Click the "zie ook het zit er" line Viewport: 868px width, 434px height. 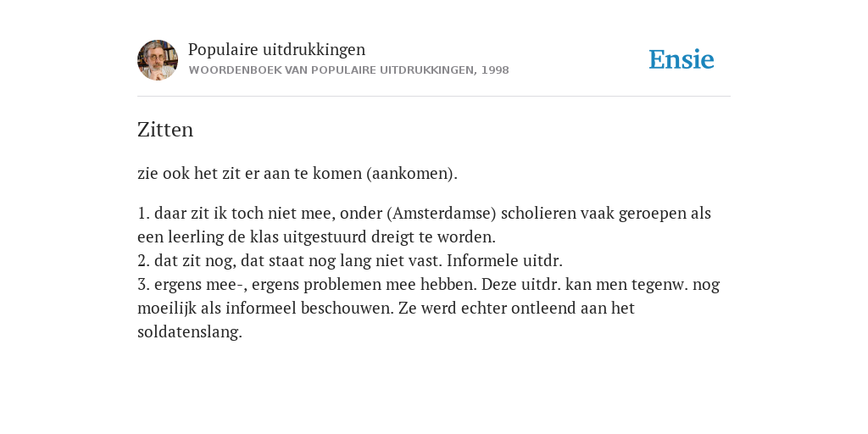coord(298,173)
